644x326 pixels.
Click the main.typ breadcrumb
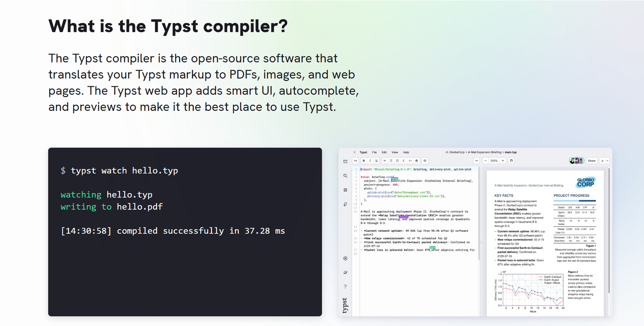[x=511, y=152]
